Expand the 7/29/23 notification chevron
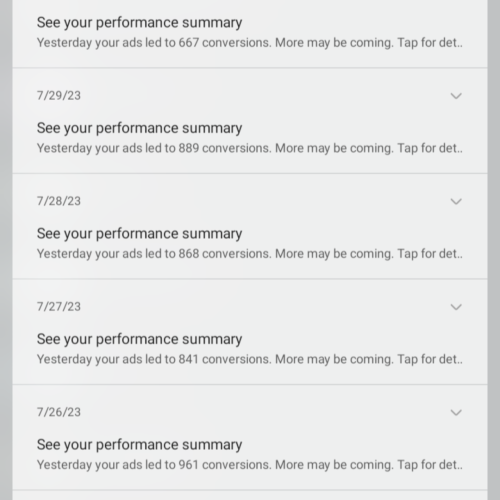Image resolution: width=500 pixels, height=500 pixels. click(x=456, y=96)
